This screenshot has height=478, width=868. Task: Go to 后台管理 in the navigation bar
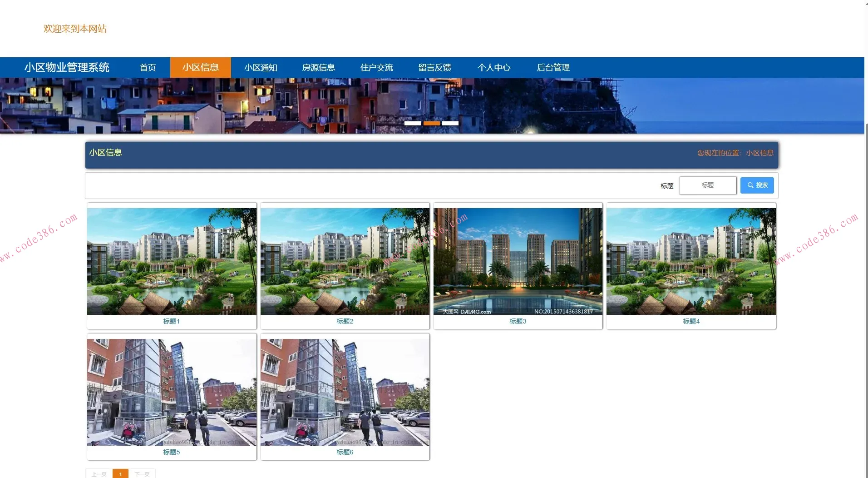pos(553,68)
